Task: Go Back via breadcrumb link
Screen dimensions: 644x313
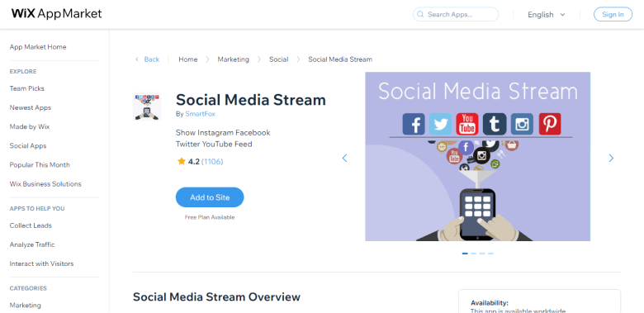Action: pyautogui.click(x=152, y=59)
